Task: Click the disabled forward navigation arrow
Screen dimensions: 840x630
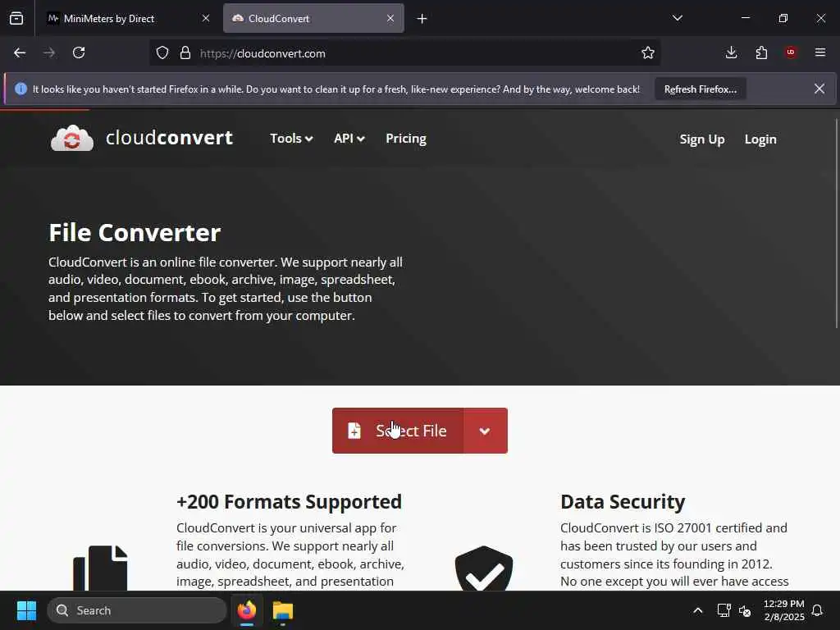Action: pos(49,52)
